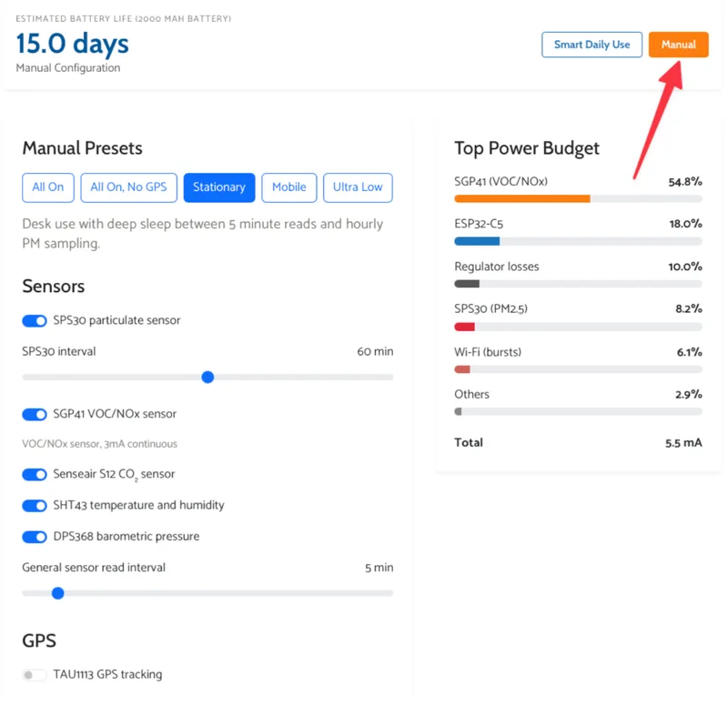
Task: Click the general sensor read interval handle
Action: 58,593
